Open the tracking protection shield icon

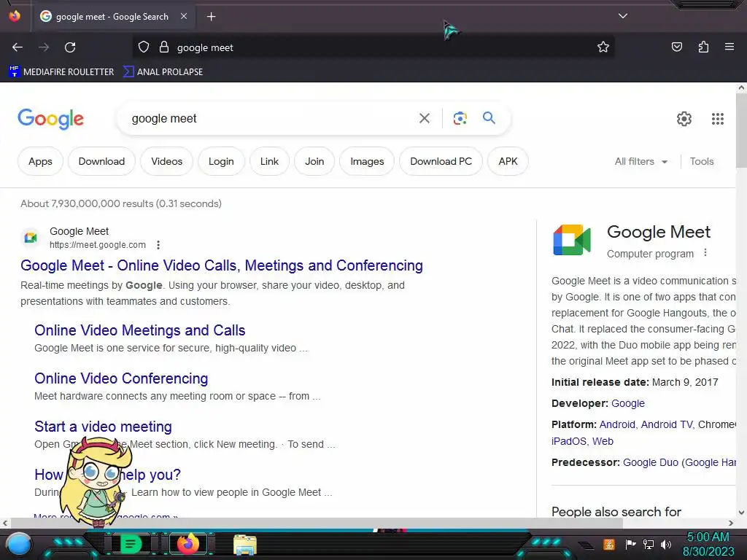(x=144, y=47)
